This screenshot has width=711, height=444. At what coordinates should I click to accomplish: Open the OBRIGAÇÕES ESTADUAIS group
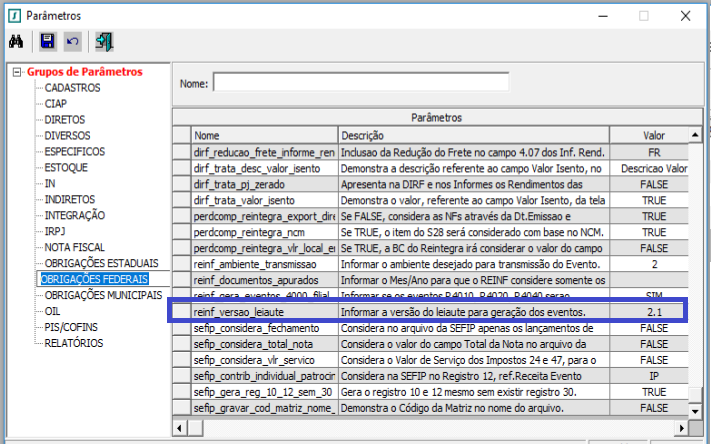(101, 264)
